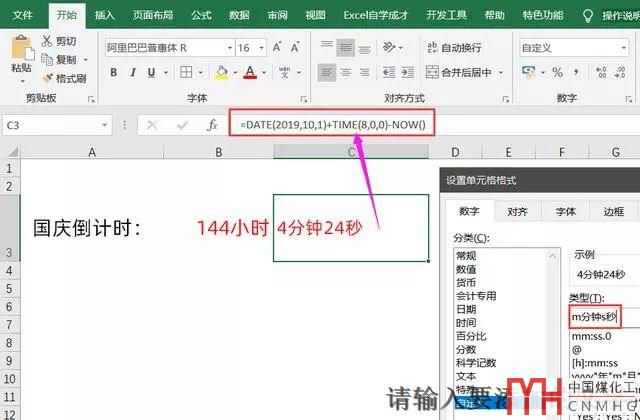Click the Cut (剪切) scissors icon
The image size is (640, 420).
47,41
